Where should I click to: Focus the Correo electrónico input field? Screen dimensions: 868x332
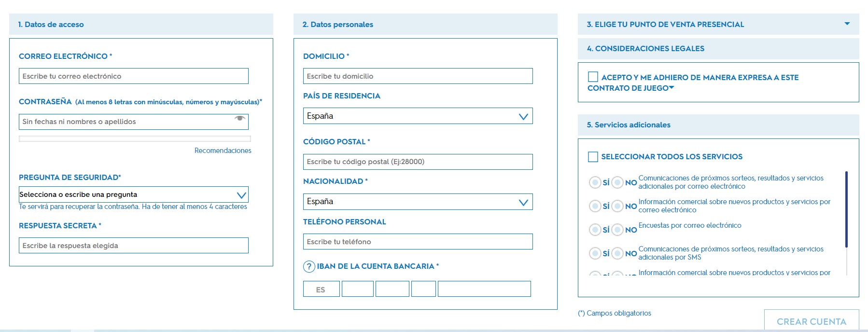134,76
